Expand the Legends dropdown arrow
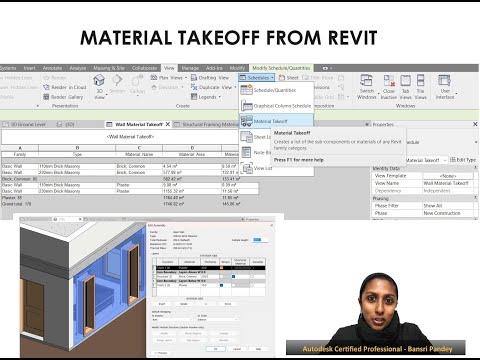480x360 pixels. pos(220,97)
